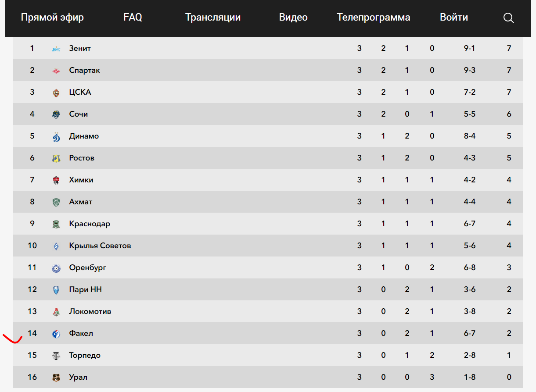Go to the Трансляции section
Viewport: 536px width, 392px height.
(x=213, y=18)
